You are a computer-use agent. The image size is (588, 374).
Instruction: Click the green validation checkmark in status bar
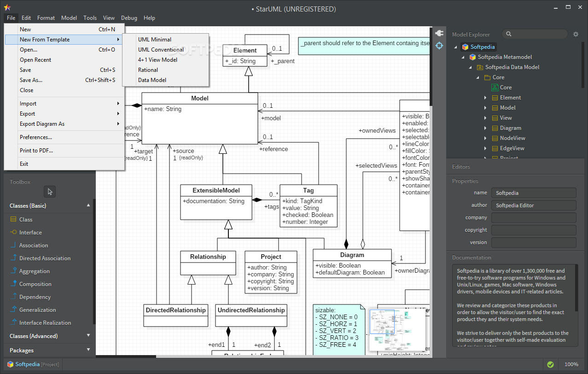tap(550, 364)
